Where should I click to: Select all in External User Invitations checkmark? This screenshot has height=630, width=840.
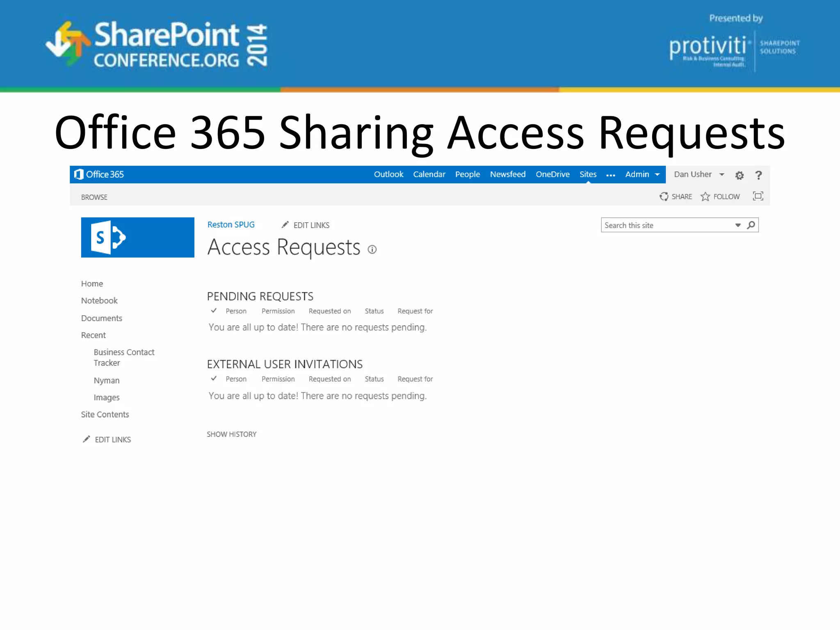coord(214,378)
